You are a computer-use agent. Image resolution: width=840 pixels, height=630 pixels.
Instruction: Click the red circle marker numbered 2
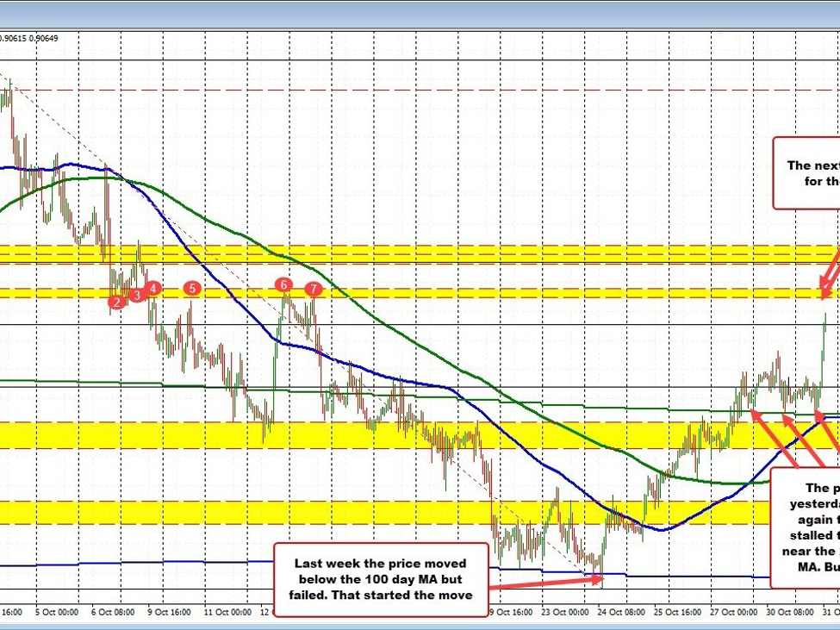pyautogui.click(x=116, y=302)
